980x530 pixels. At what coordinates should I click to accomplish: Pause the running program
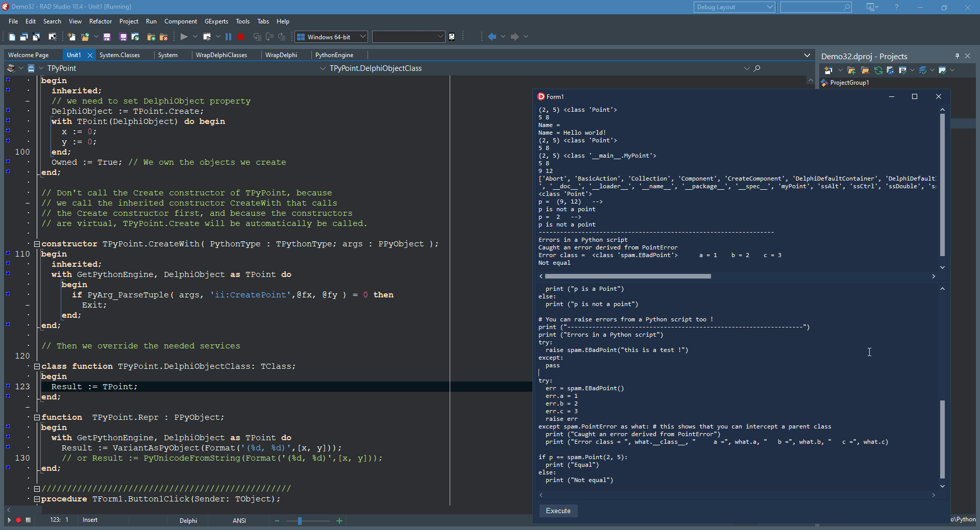pyautogui.click(x=228, y=37)
